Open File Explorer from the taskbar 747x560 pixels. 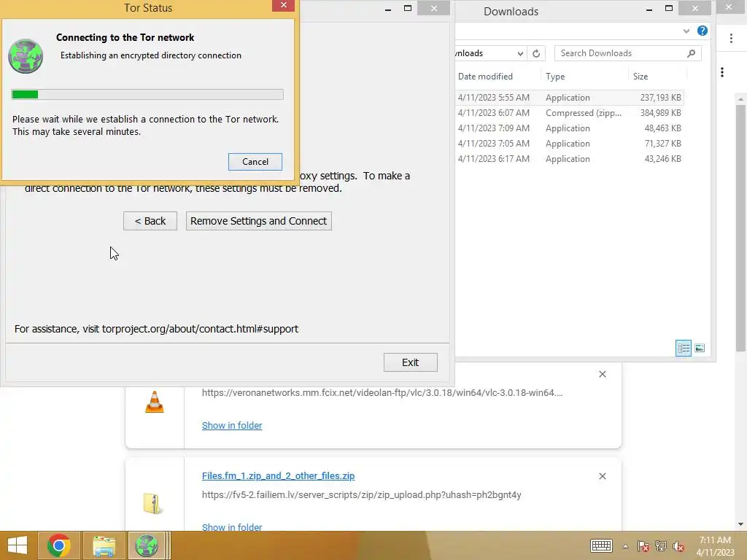click(x=104, y=545)
